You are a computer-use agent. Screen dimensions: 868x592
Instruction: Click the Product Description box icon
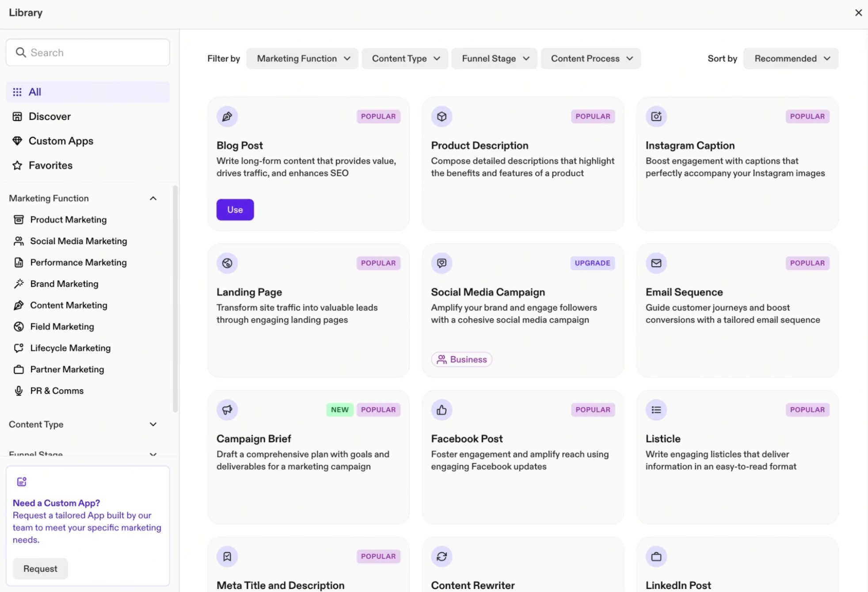(442, 116)
